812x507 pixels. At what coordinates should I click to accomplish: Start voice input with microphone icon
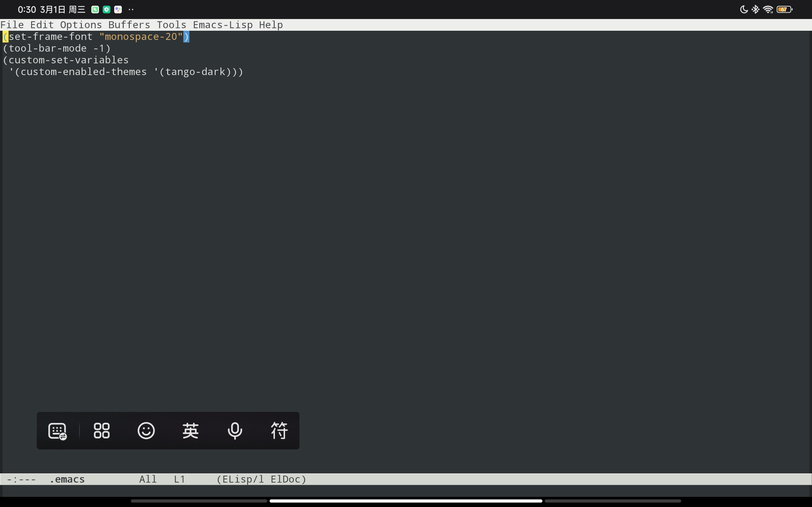235,431
